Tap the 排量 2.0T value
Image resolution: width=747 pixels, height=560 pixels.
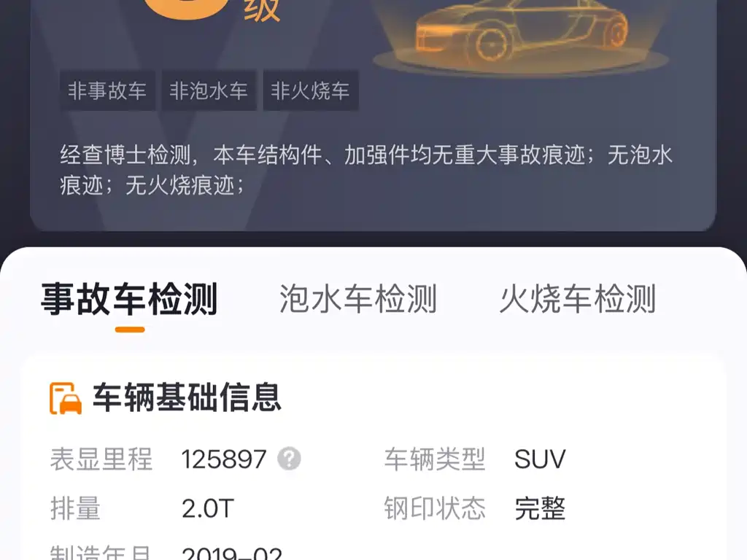coord(208,508)
